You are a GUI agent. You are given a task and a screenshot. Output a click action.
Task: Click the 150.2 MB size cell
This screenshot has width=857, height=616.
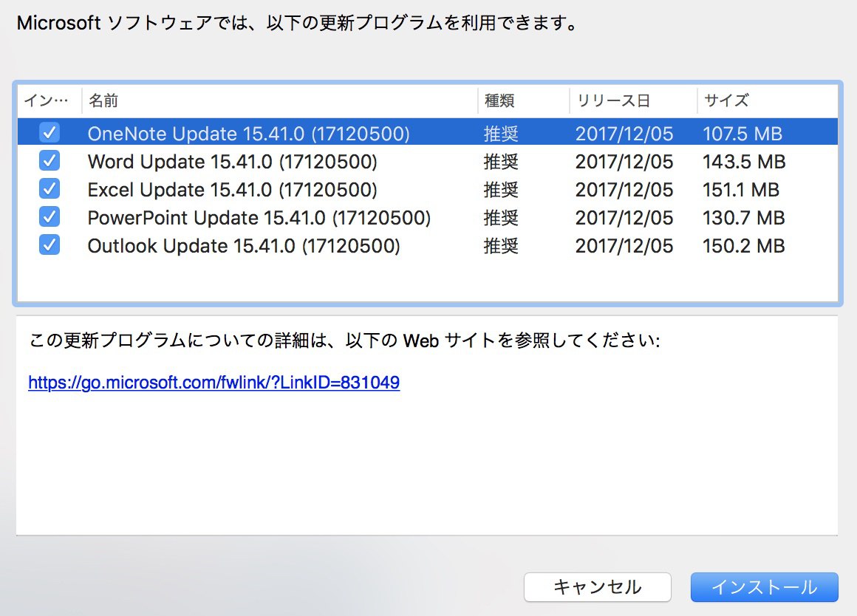(743, 246)
